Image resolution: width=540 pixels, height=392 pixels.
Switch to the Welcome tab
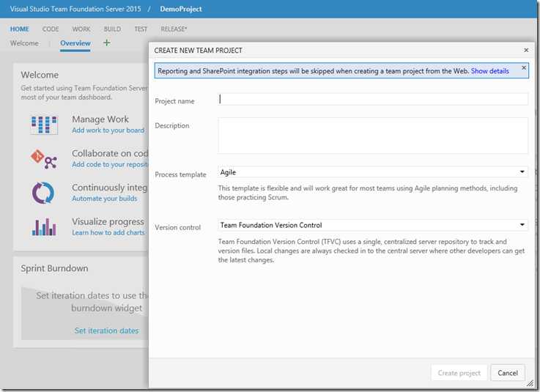(x=24, y=43)
